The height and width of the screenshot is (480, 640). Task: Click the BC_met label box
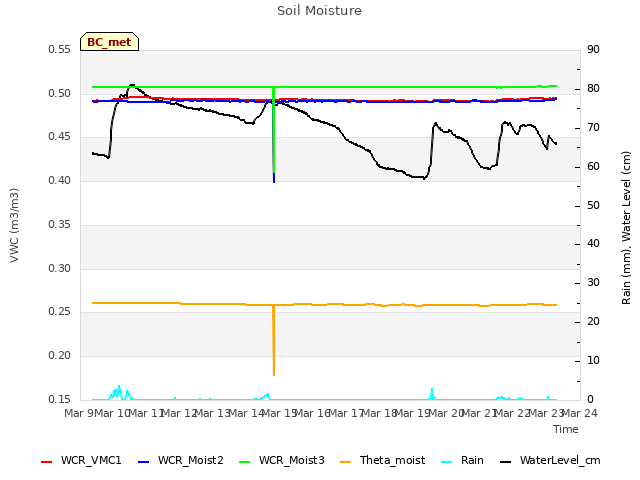[109, 42]
